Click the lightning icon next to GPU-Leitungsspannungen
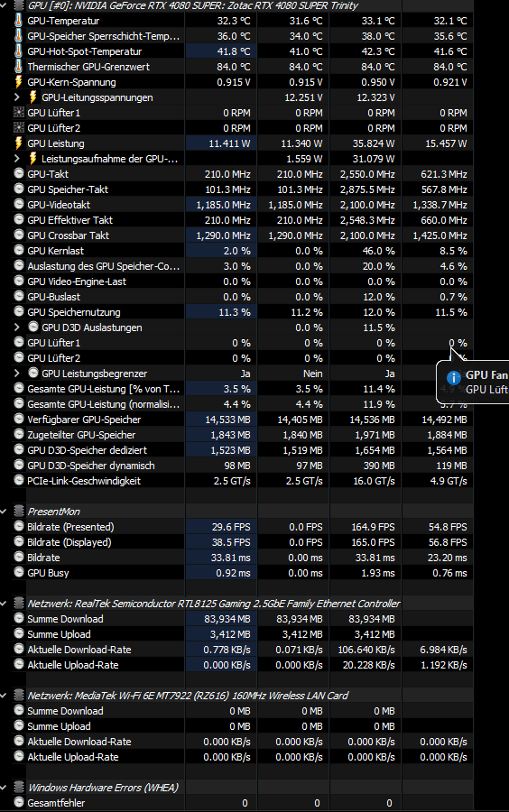This screenshot has height=812, width=509. 33,97
